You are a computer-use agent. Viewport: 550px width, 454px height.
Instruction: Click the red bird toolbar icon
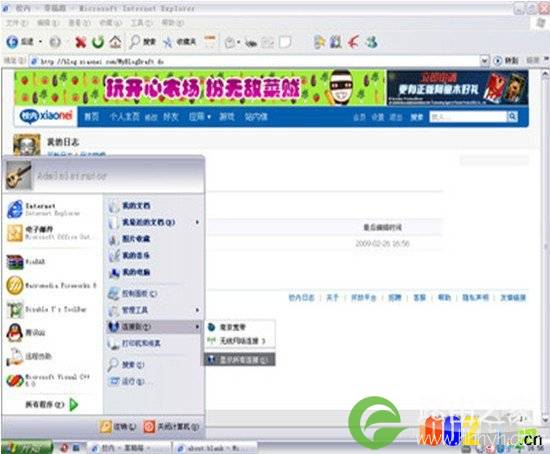click(354, 42)
